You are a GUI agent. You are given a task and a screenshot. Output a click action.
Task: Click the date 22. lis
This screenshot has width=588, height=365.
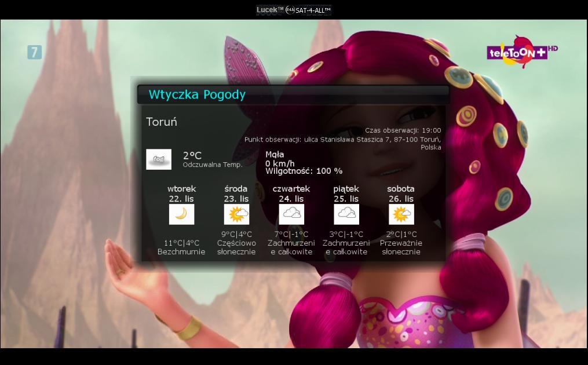click(181, 199)
